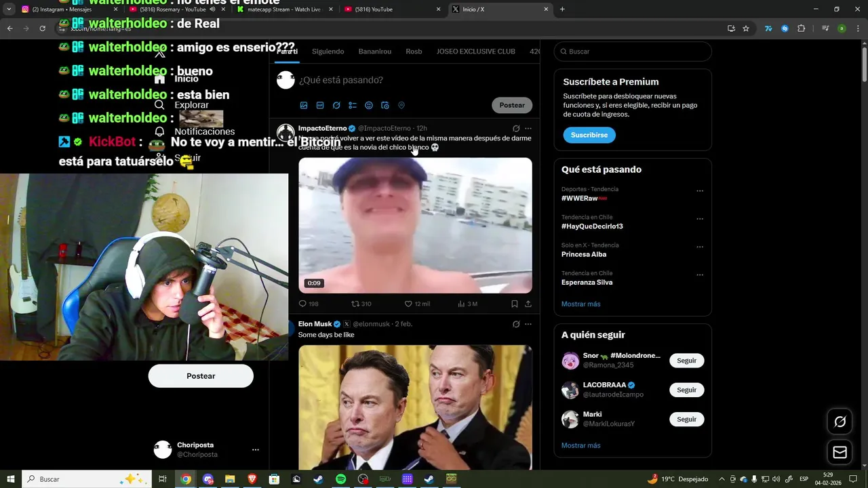This screenshot has width=868, height=488.
Task: Switch to Siguiendo timeline tab
Action: [x=328, y=52]
